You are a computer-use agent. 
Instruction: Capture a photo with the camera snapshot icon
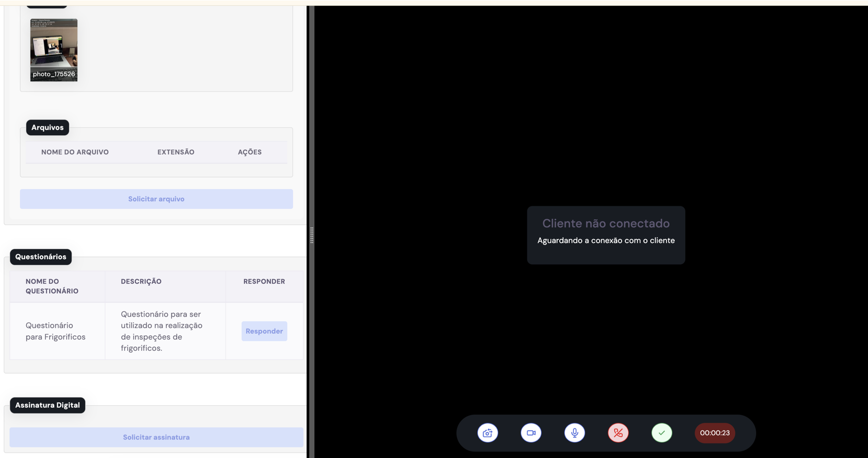[487, 433]
